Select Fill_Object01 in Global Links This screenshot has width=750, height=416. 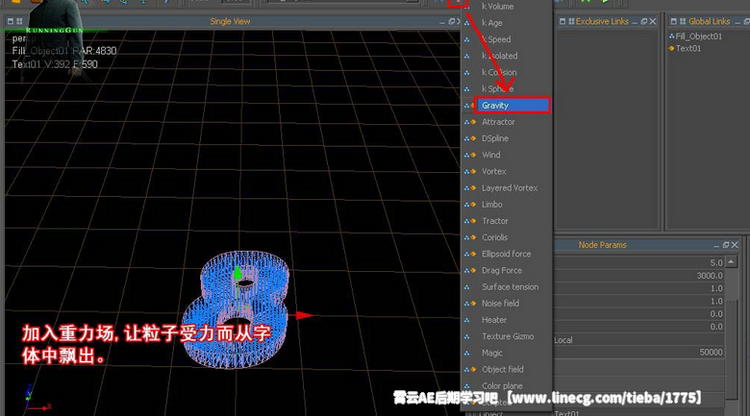pyautogui.click(x=698, y=36)
